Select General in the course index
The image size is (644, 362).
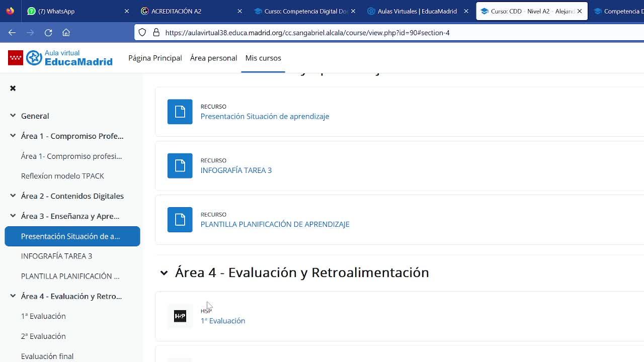pyautogui.click(x=35, y=116)
